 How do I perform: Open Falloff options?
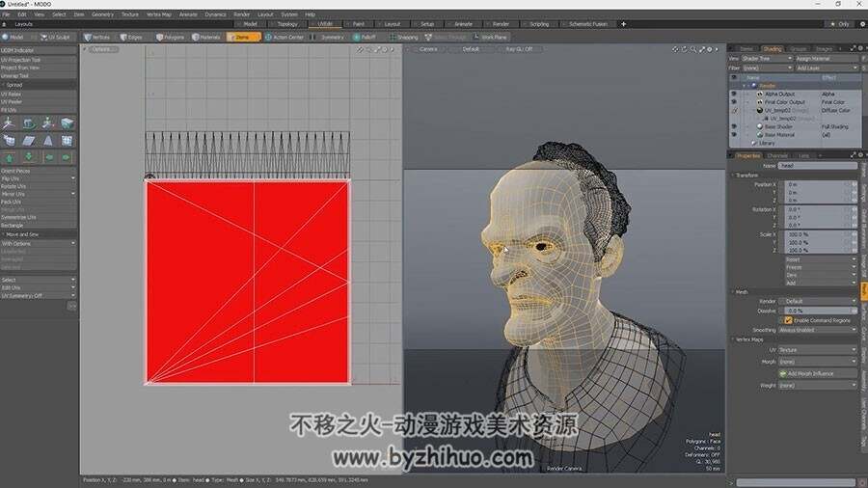coord(365,37)
